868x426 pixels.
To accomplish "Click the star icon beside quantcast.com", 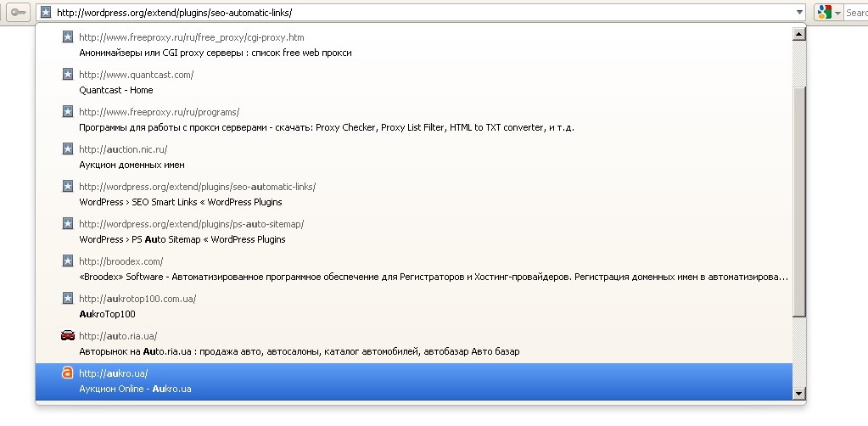I will (x=68, y=74).
